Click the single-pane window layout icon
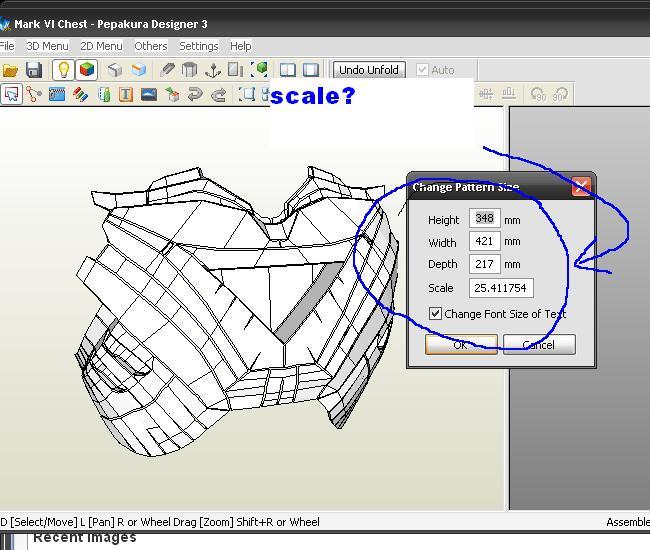The height and width of the screenshot is (550, 650). pos(311,70)
